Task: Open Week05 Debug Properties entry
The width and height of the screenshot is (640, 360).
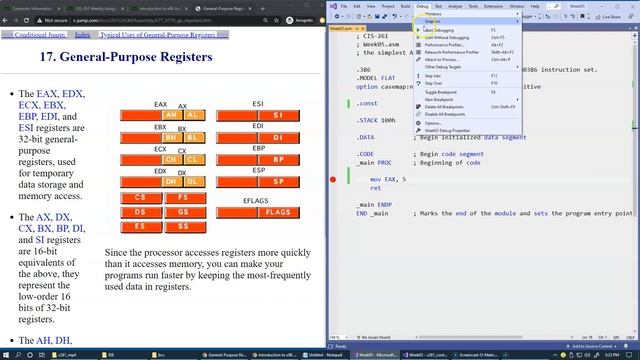Action: pyautogui.click(x=467, y=131)
